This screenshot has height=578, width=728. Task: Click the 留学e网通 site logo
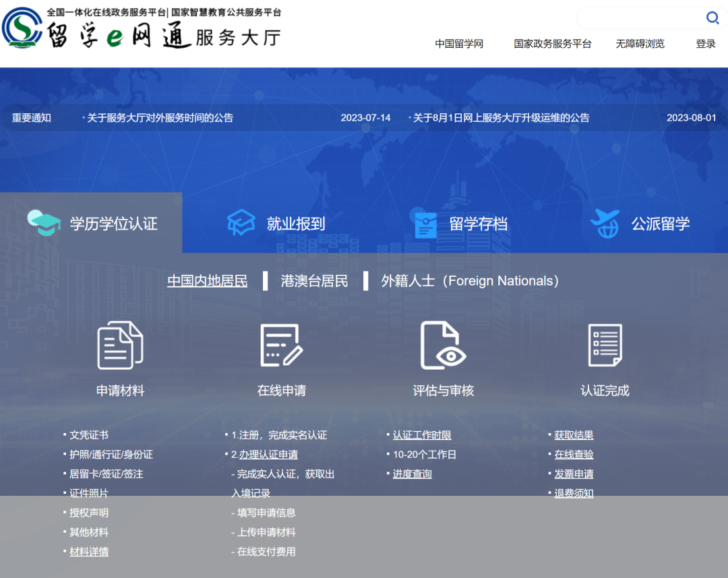(x=142, y=30)
